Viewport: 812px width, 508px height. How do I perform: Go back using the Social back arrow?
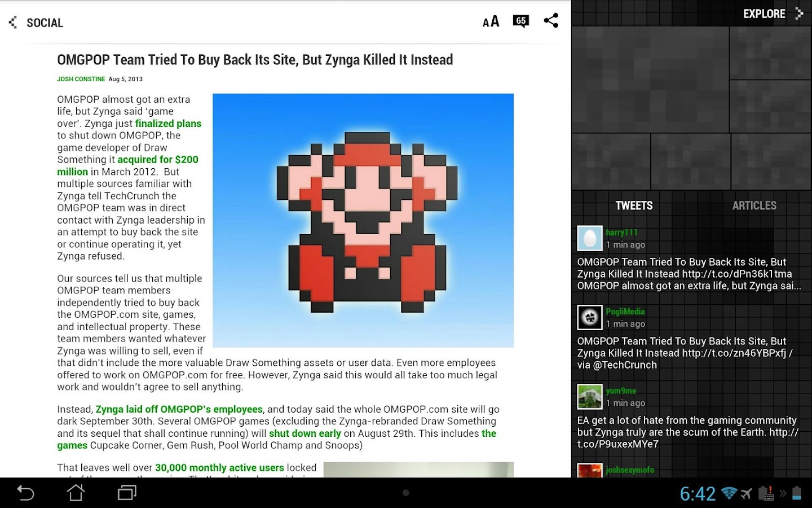[12, 21]
